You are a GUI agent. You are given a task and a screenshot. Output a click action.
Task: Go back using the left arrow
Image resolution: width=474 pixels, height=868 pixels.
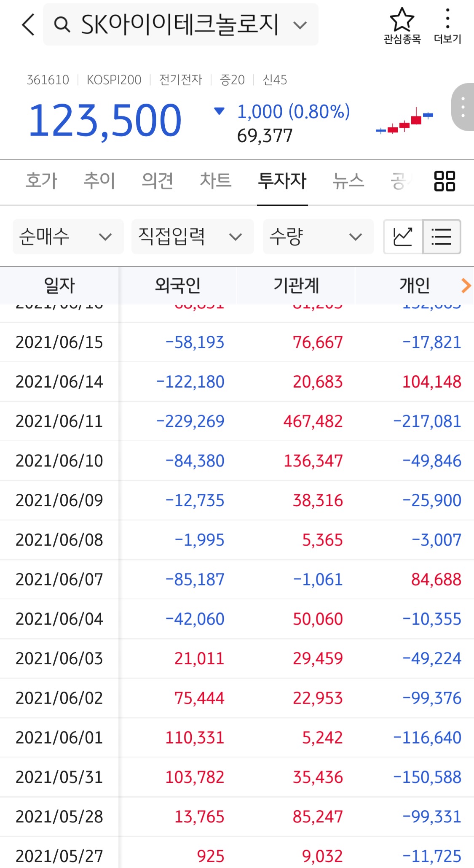28,24
